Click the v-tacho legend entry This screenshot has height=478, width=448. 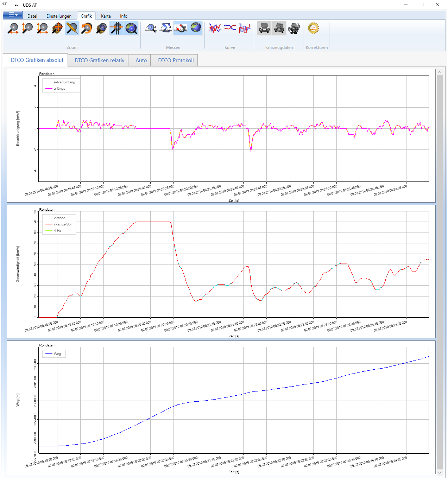point(59,218)
